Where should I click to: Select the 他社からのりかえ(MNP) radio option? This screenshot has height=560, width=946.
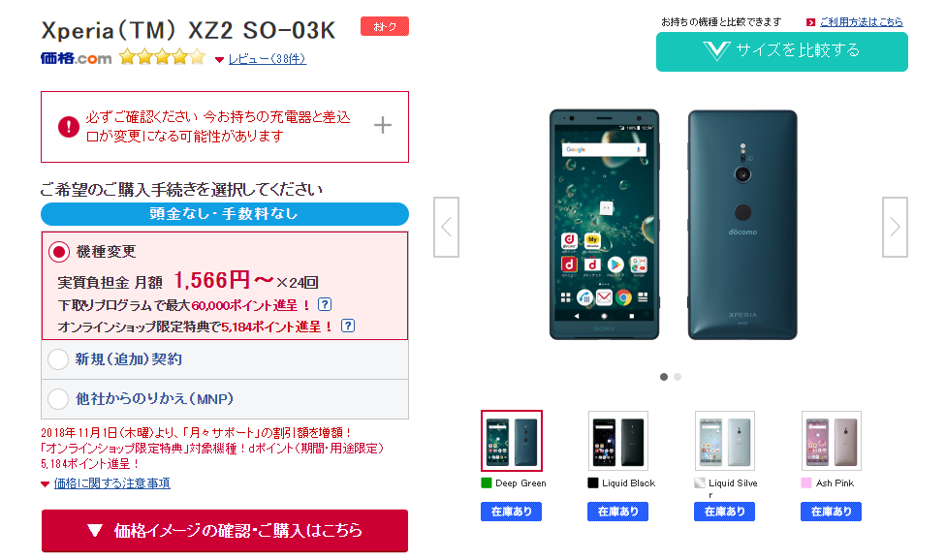point(58,398)
